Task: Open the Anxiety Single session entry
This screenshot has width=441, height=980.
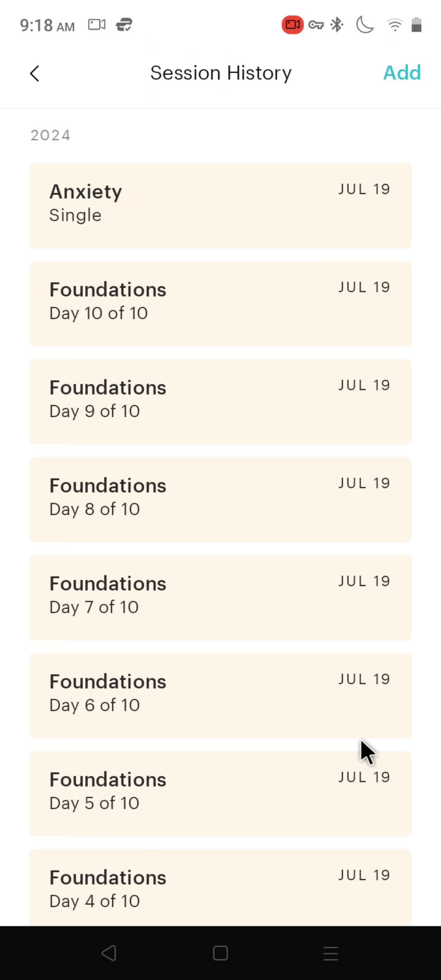Action: click(220, 206)
